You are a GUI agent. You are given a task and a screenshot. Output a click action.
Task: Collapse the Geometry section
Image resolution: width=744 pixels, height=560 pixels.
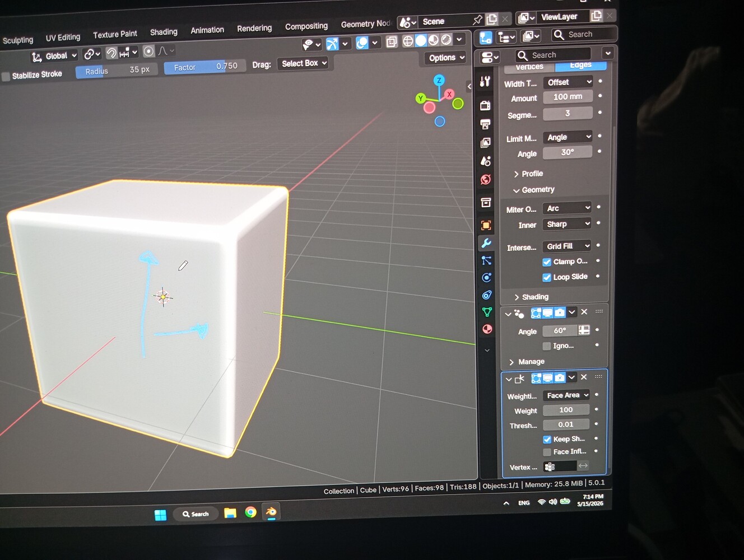pyautogui.click(x=534, y=190)
